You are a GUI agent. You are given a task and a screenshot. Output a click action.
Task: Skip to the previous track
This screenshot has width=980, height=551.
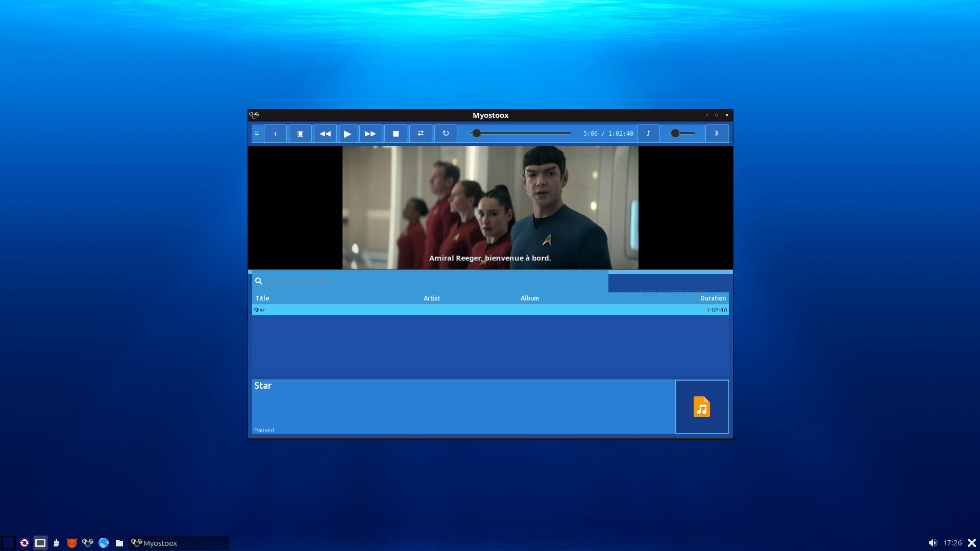pos(325,134)
